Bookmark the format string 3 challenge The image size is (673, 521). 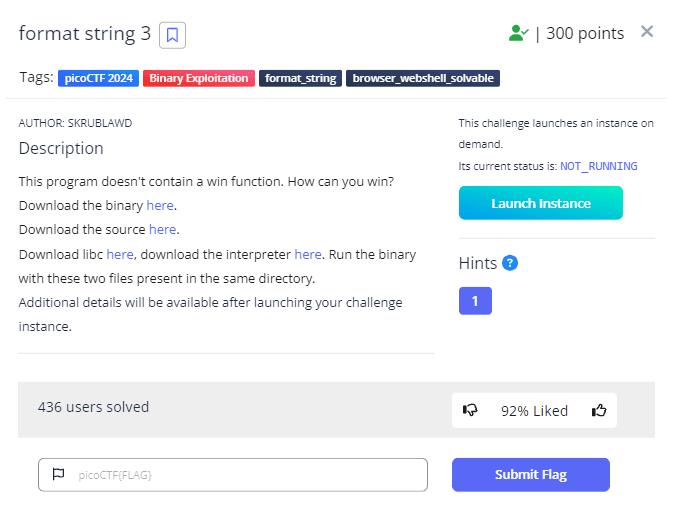[x=172, y=35]
